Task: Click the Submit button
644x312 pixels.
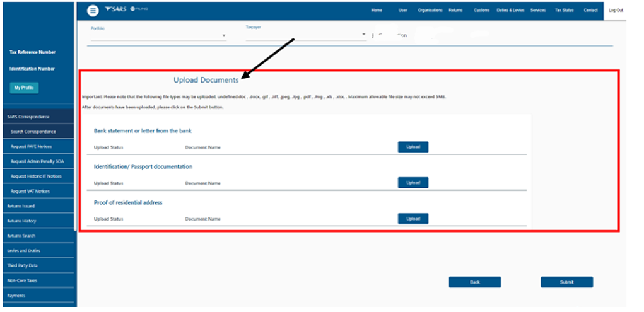Action: [566, 282]
